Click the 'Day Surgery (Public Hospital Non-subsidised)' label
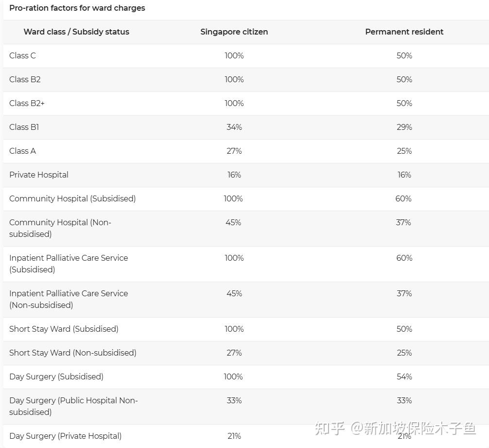The height and width of the screenshot is (448, 489). (73, 406)
